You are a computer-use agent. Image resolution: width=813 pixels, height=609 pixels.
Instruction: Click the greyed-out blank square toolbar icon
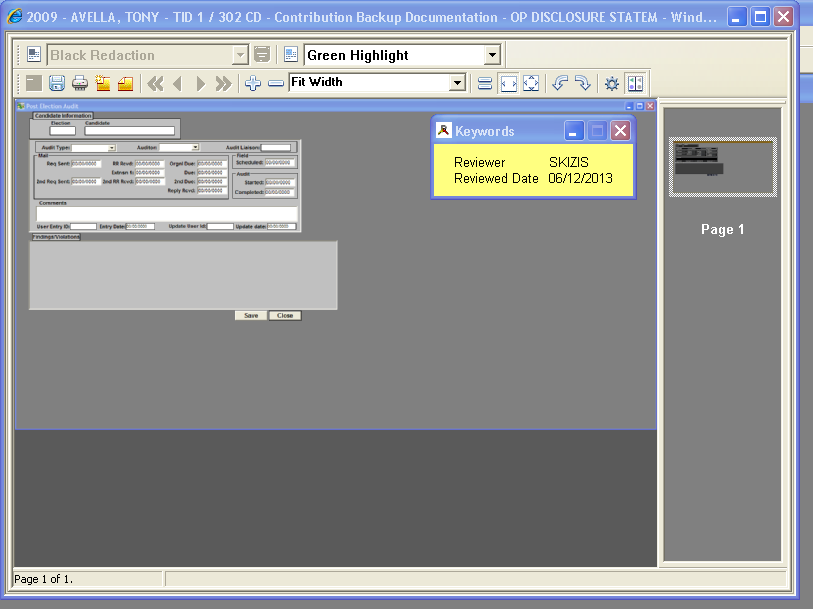pos(34,83)
